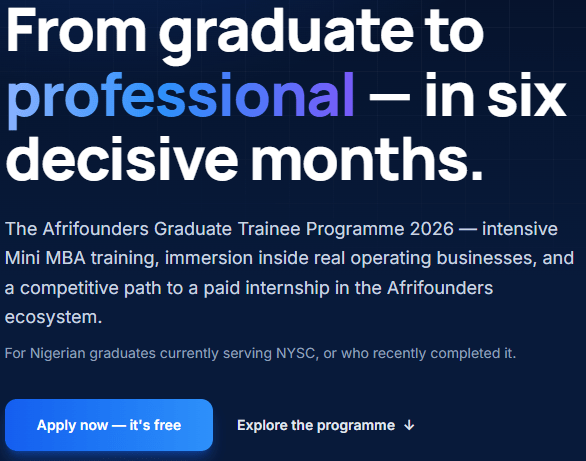Click the word ecosystem. ending the paragraph
586x461 pixels.
click(53, 317)
